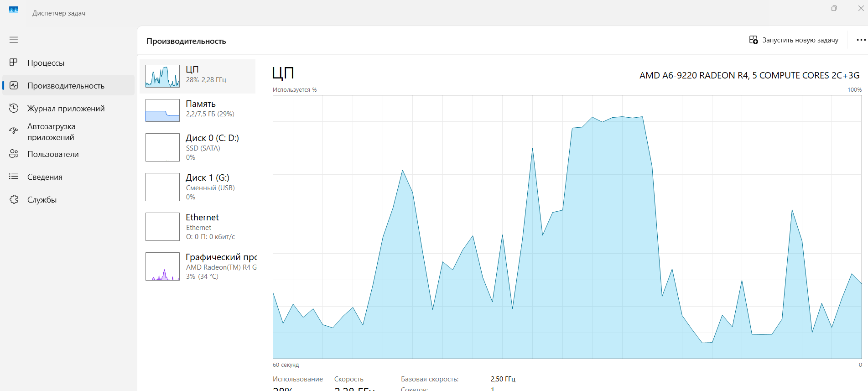Click the large ЦП heading
The width and height of the screenshot is (868, 391).
[x=283, y=73]
